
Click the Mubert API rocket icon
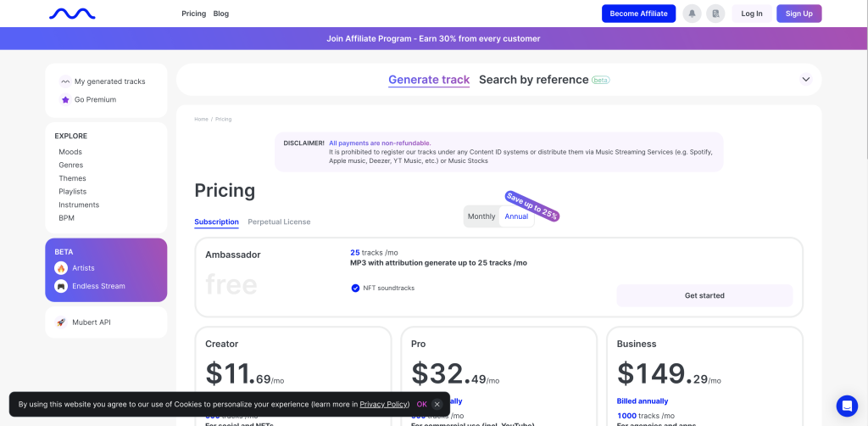pyautogui.click(x=61, y=322)
